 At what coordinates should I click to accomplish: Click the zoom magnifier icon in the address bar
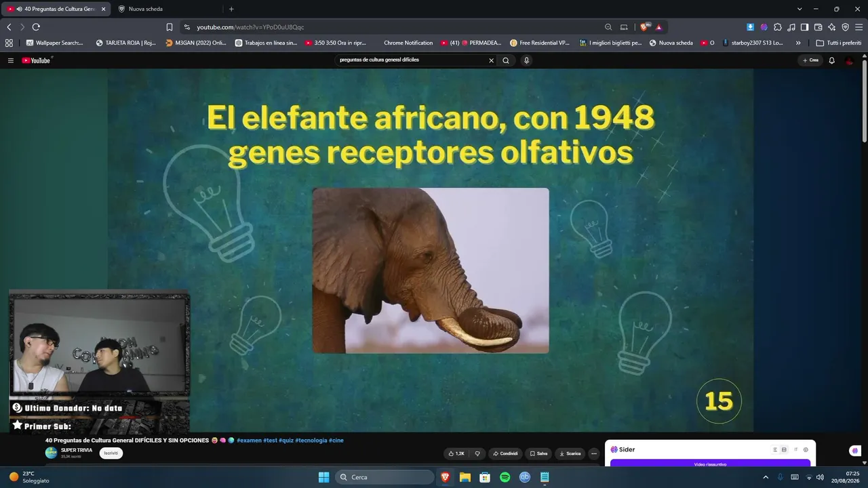608,27
